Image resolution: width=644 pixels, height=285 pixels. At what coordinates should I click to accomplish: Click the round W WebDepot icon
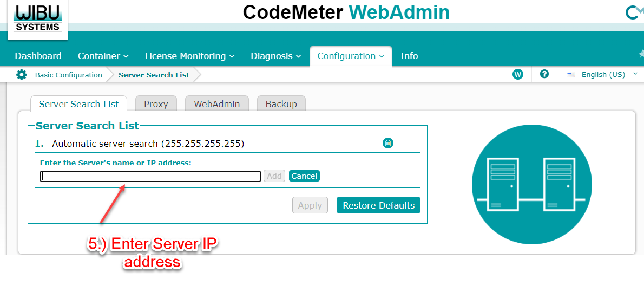(518, 74)
